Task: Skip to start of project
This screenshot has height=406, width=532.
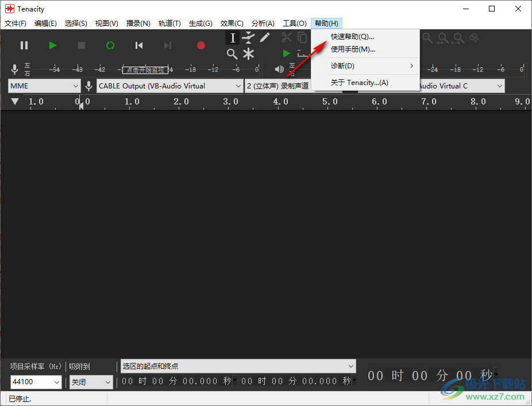Action: point(139,45)
